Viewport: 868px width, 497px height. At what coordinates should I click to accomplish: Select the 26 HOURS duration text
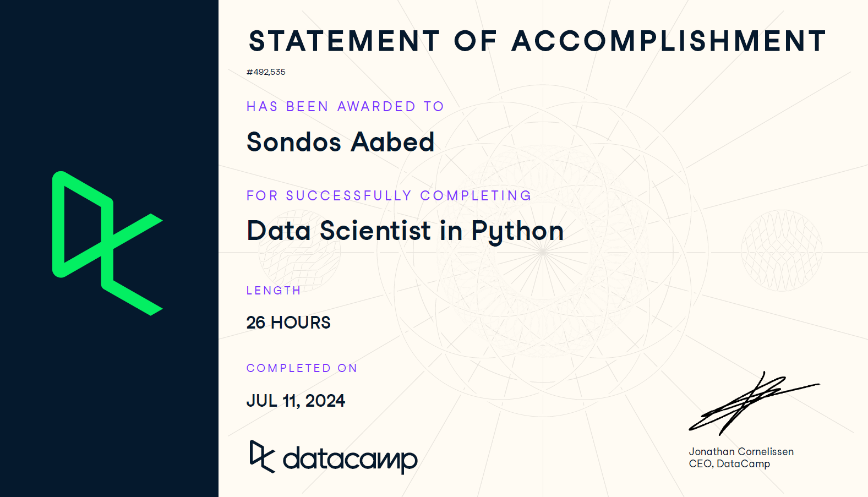(x=288, y=323)
